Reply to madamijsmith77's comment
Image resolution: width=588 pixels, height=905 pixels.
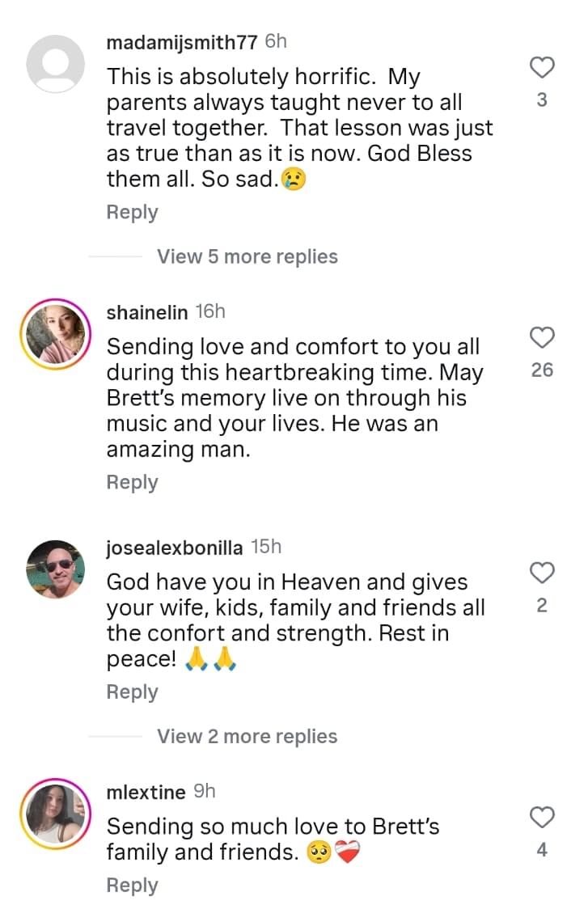point(131,212)
